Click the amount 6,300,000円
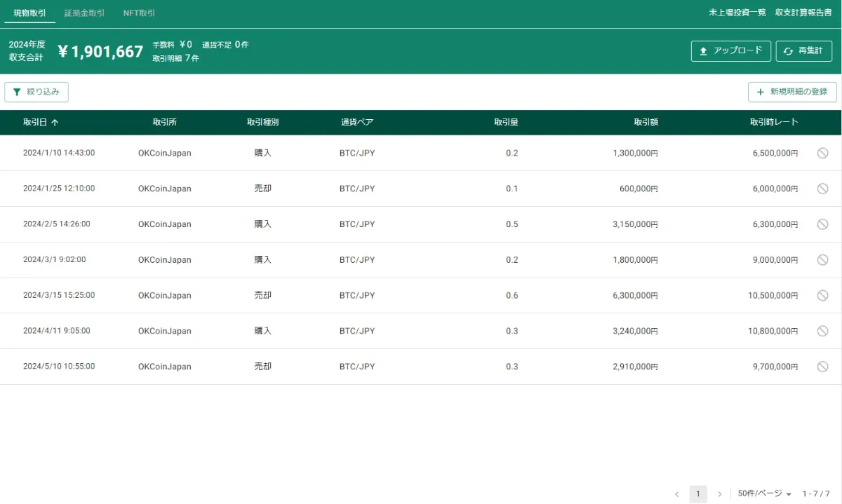This screenshot has width=842, height=504. tap(635, 295)
